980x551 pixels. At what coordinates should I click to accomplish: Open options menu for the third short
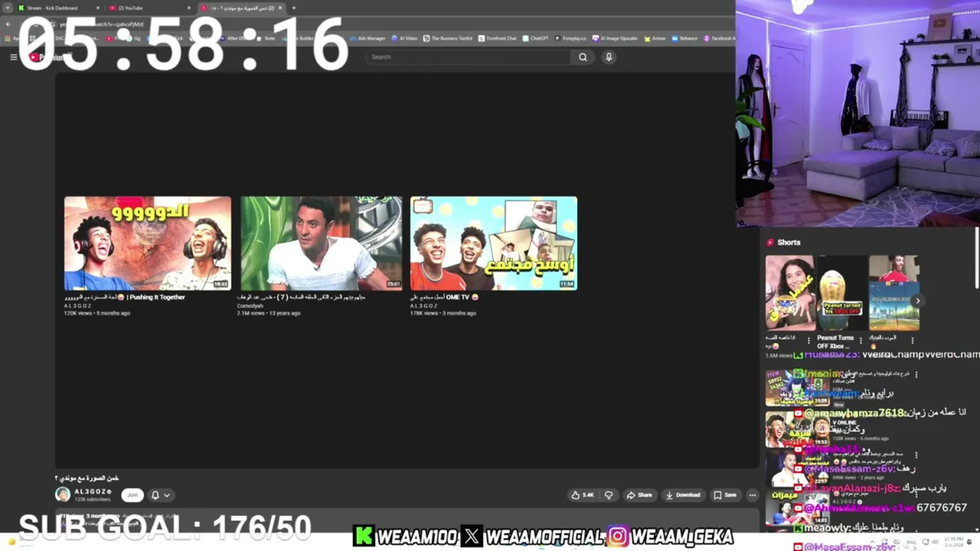[x=912, y=341]
